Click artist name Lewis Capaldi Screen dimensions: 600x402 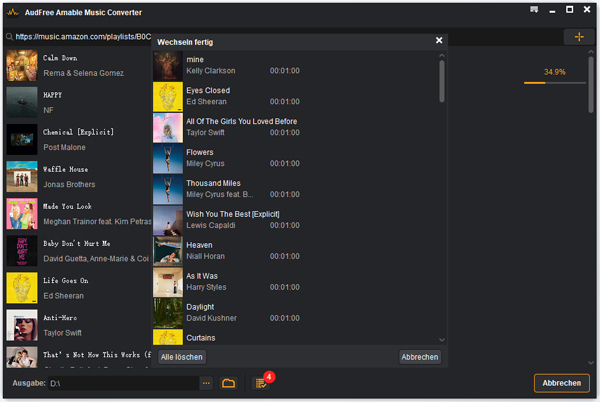tap(211, 225)
